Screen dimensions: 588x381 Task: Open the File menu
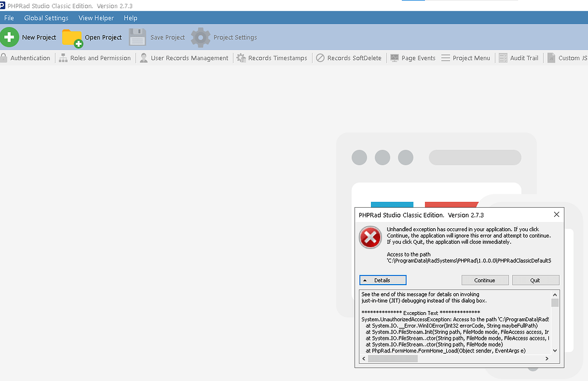coord(9,18)
